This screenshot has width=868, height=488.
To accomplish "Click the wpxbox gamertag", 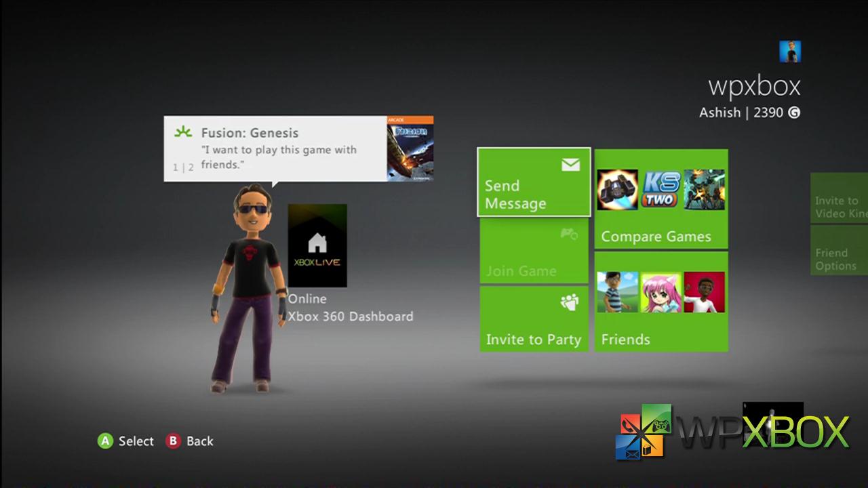I will click(755, 87).
